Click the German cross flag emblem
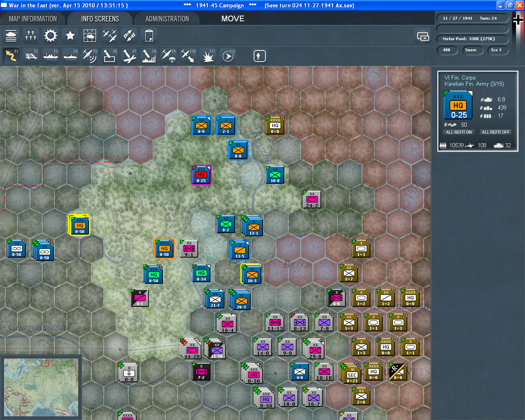This screenshot has width=525, height=420. [518, 21]
